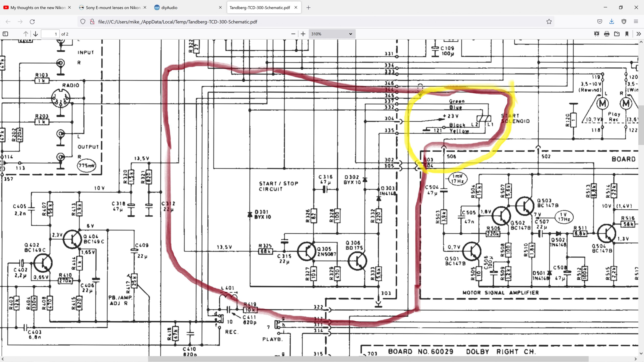The height and width of the screenshot is (362, 644).
Task: Close the diyAudio tab
Action: pos(220,8)
